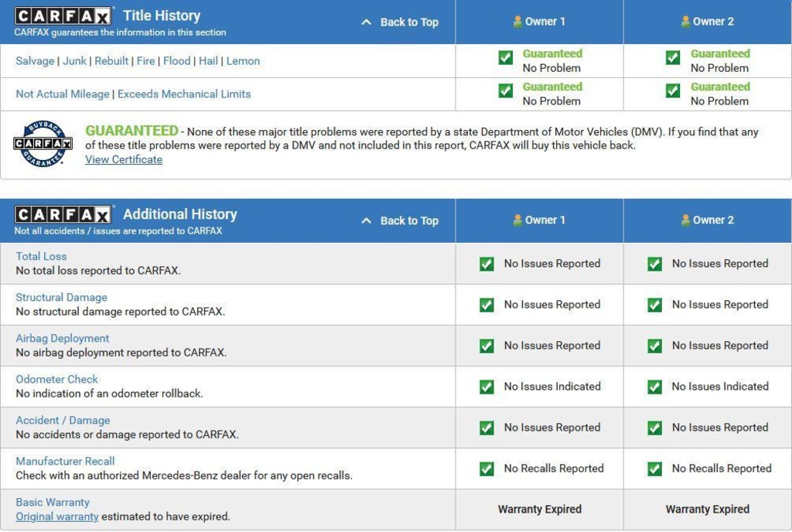This screenshot has height=532, width=792.
Task: Click Back to Top in Title History
Action: pyautogui.click(x=401, y=22)
